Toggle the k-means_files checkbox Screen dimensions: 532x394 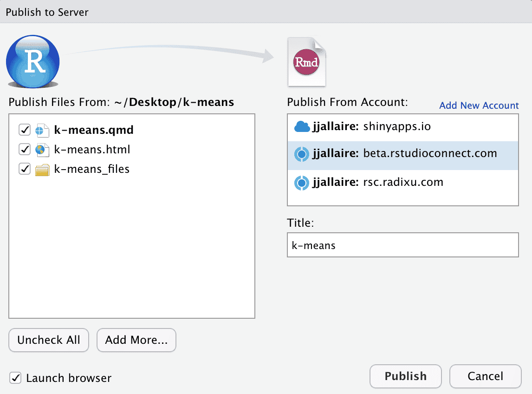25,169
